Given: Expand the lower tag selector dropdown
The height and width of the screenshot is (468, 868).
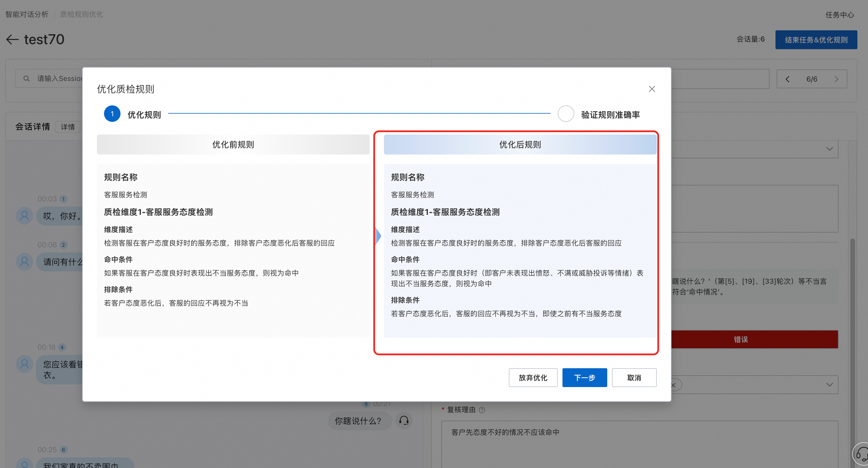Looking at the screenshot, I should point(829,384).
